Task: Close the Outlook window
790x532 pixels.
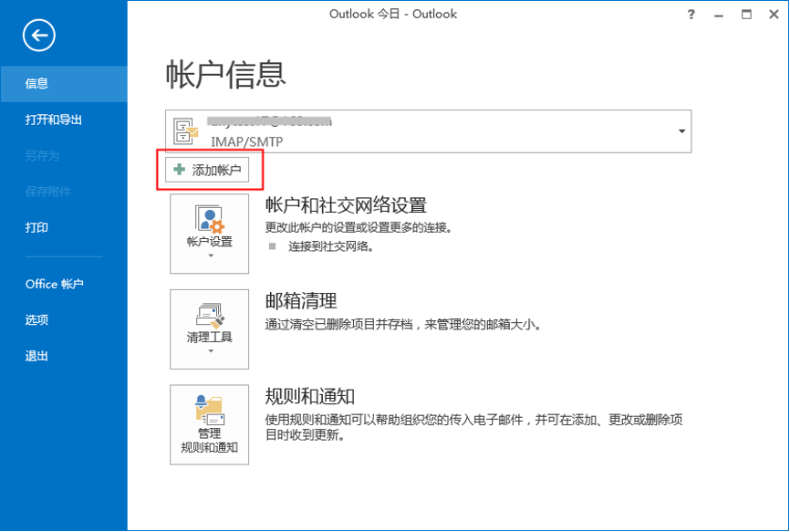Action: coord(774,15)
